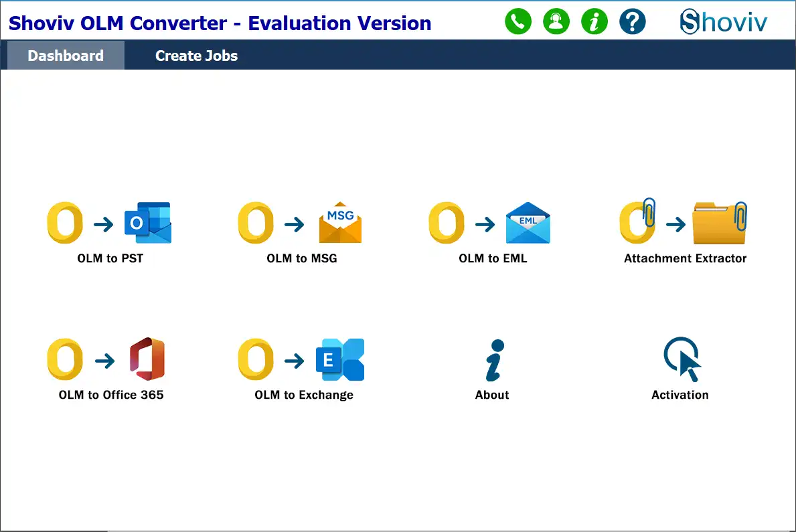Screen dimensions: 796x532
Task: Click the "OLM to Exchange" label
Action: coord(303,395)
